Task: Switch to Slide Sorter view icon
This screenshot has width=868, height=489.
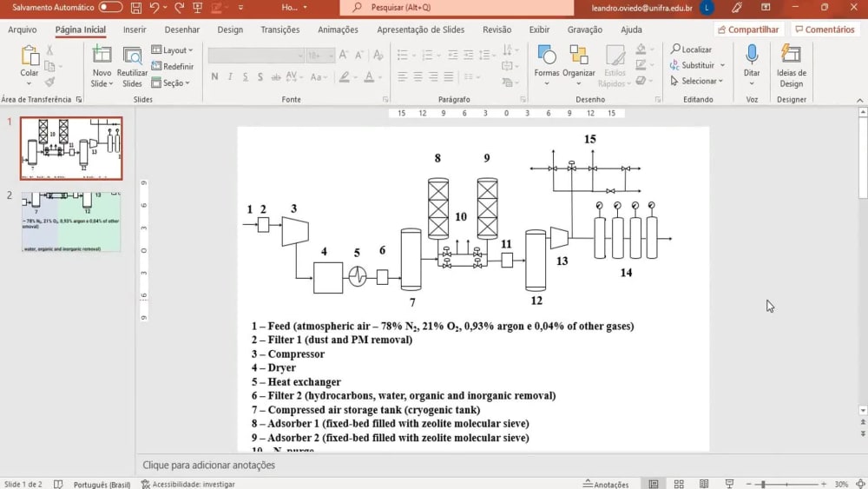Action: (x=679, y=484)
